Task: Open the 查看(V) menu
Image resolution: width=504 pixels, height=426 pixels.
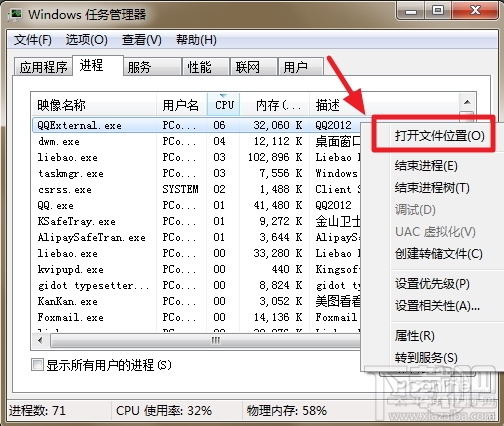Action: click(x=142, y=40)
